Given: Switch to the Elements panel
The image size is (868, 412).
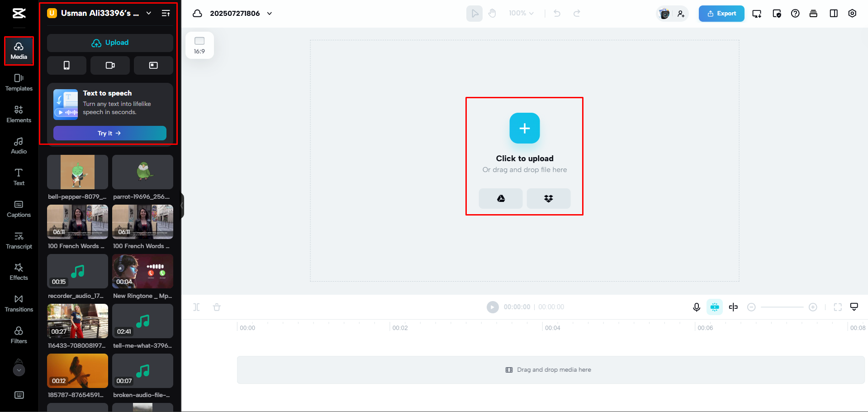Looking at the screenshot, I should tap(19, 115).
